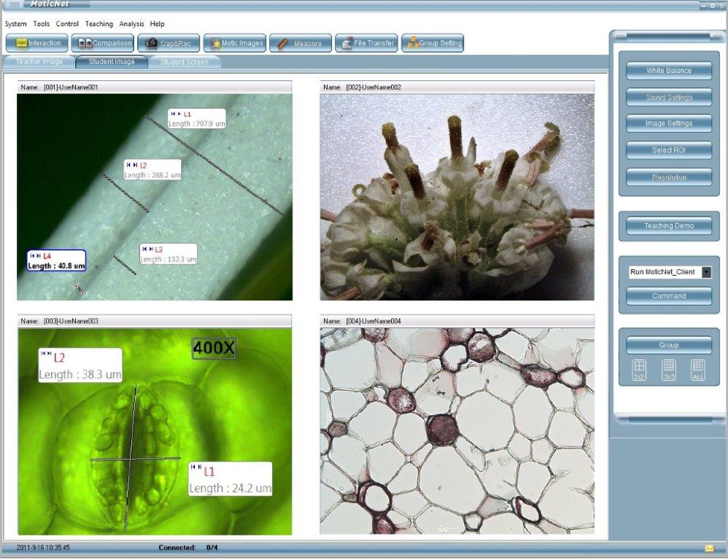
Task: Click the Select ROI button
Action: click(669, 150)
